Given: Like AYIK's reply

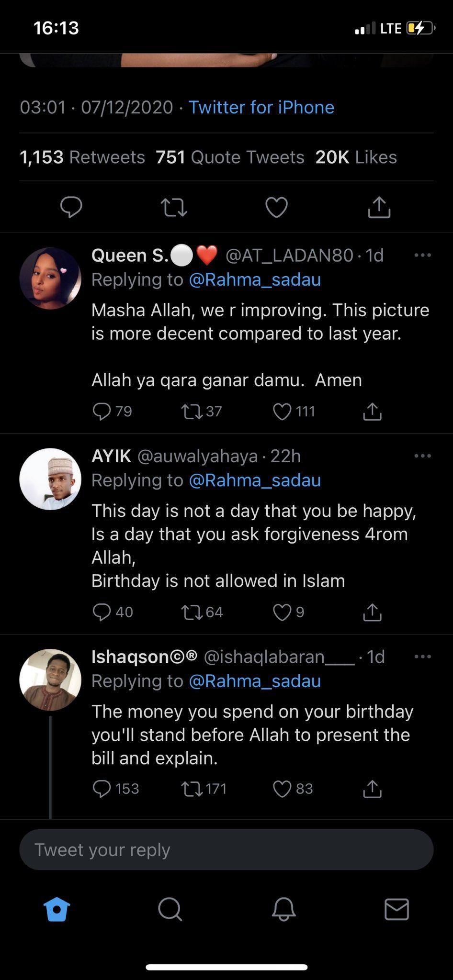Looking at the screenshot, I should coord(282,612).
